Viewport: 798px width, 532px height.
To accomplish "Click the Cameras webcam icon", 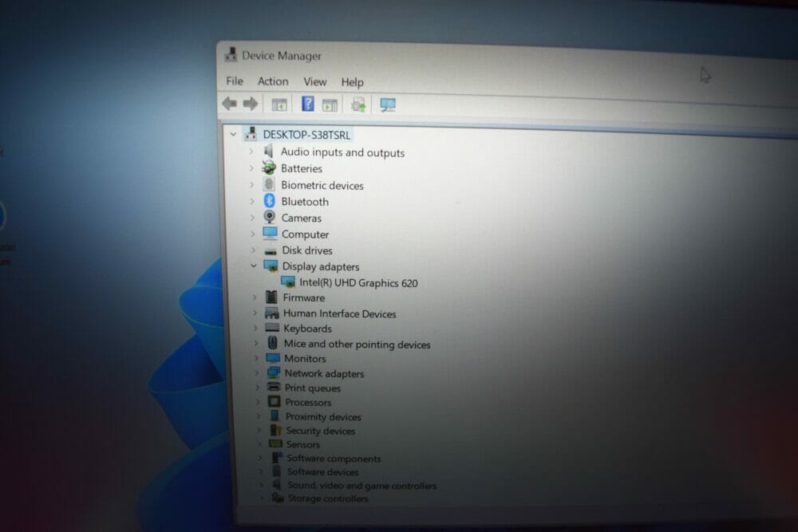I will 269,217.
